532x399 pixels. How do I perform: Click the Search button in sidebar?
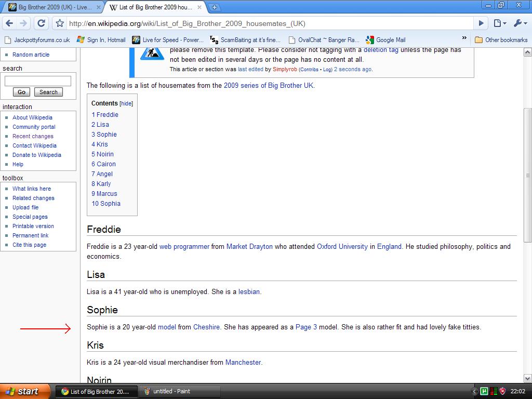tap(48, 92)
